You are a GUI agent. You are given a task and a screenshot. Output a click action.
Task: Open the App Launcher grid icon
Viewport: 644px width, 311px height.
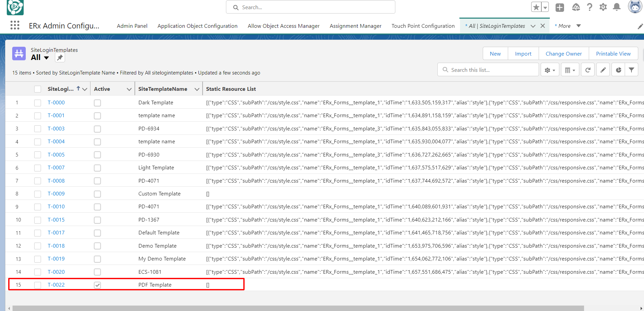click(15, 25)
